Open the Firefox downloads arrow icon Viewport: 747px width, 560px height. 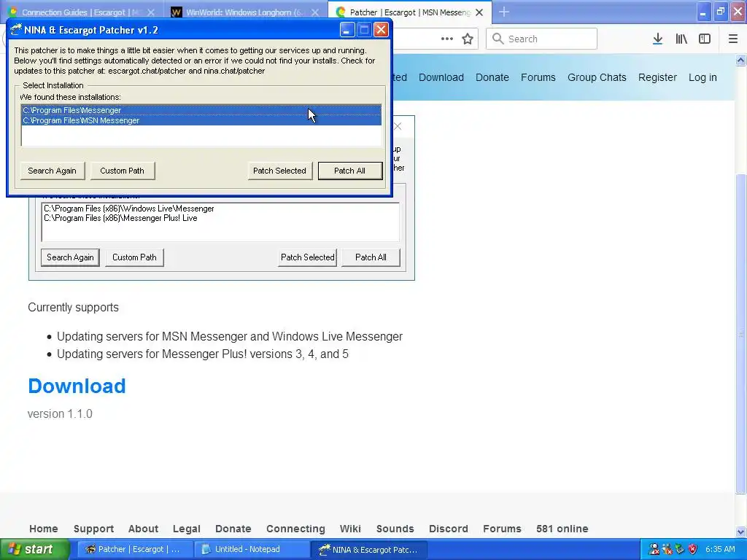(x=658, y=39)
